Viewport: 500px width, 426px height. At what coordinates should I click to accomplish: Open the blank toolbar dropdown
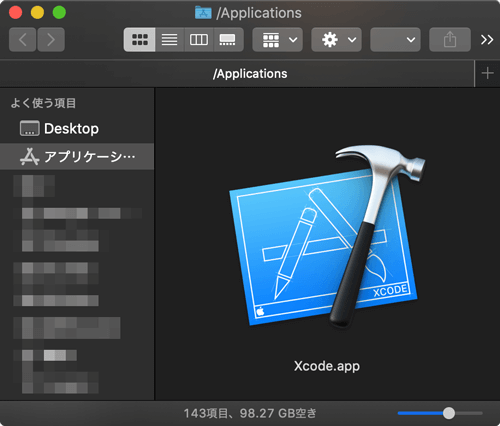(395, 40)
